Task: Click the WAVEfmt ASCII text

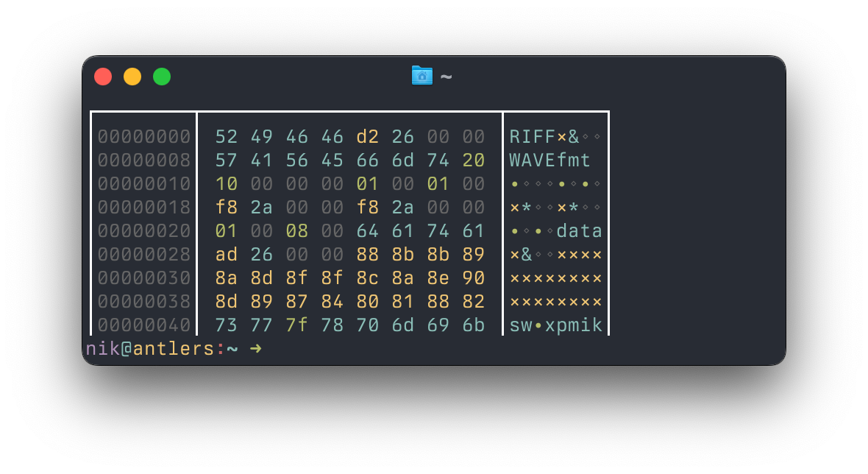Action: click(x=549, y=160)
